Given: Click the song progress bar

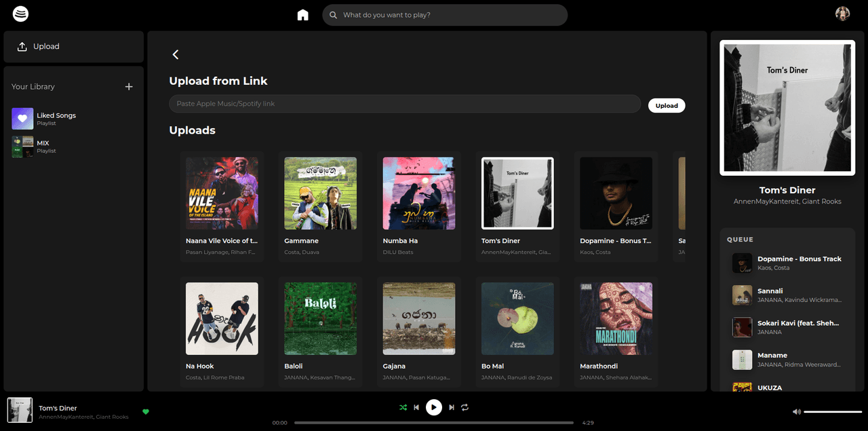Looking at the screenshot, I should click(434, 423).
